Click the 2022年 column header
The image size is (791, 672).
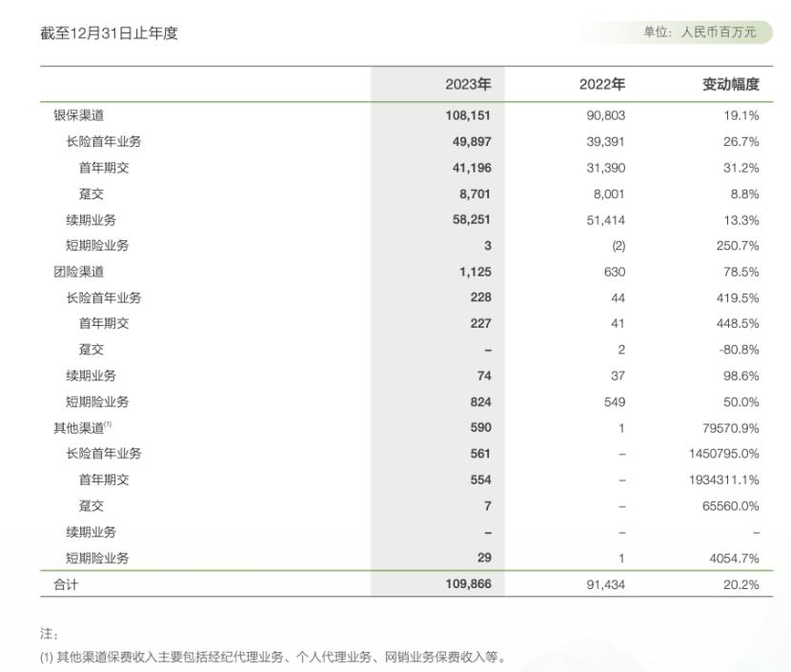[x=601, y=85]
